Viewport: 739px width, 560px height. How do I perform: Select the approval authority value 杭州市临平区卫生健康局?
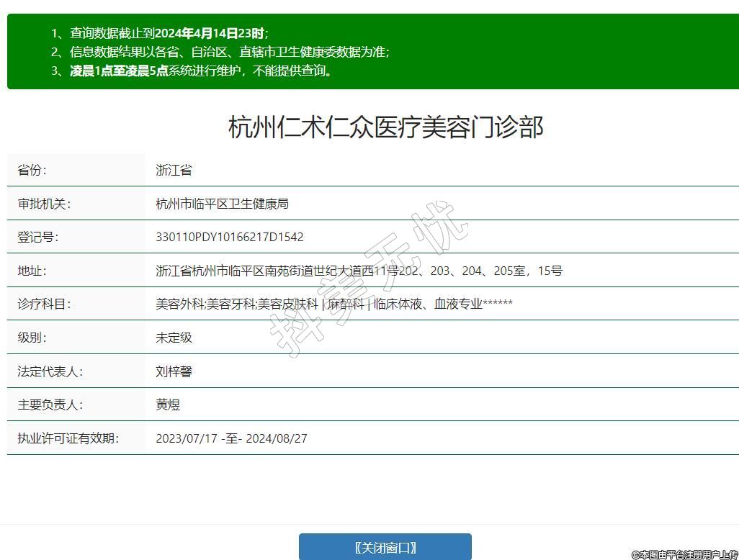[x=222, y=204]
